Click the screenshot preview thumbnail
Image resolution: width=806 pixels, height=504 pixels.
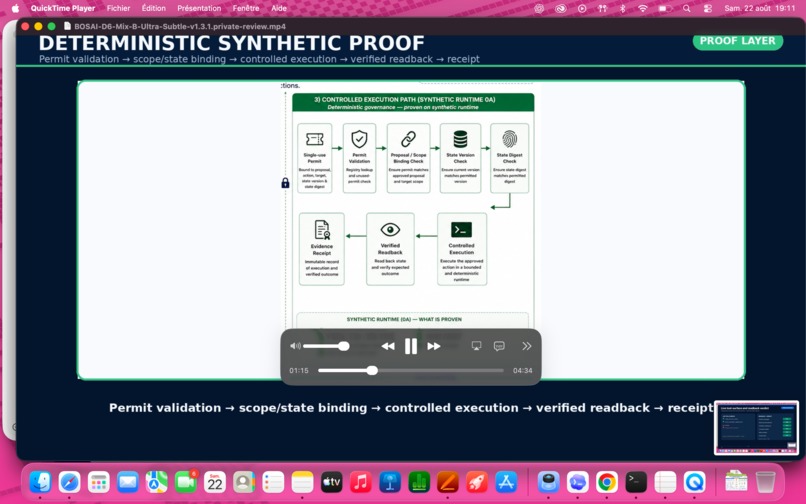tap(756, 428)
